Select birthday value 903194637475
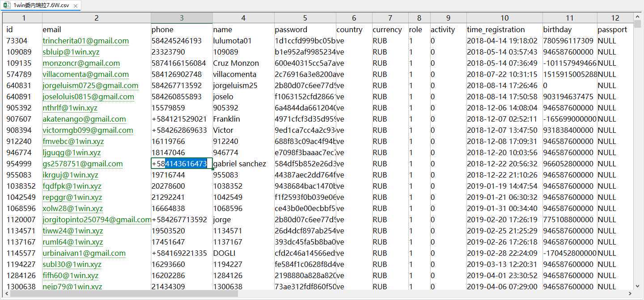The width and height of the screenshot is (644, 300). [x=570, y=97]
